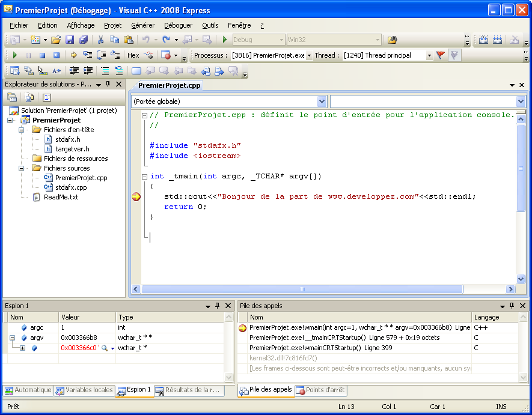Open the Portée globale scope dropdown

click(x=322, y=101)
